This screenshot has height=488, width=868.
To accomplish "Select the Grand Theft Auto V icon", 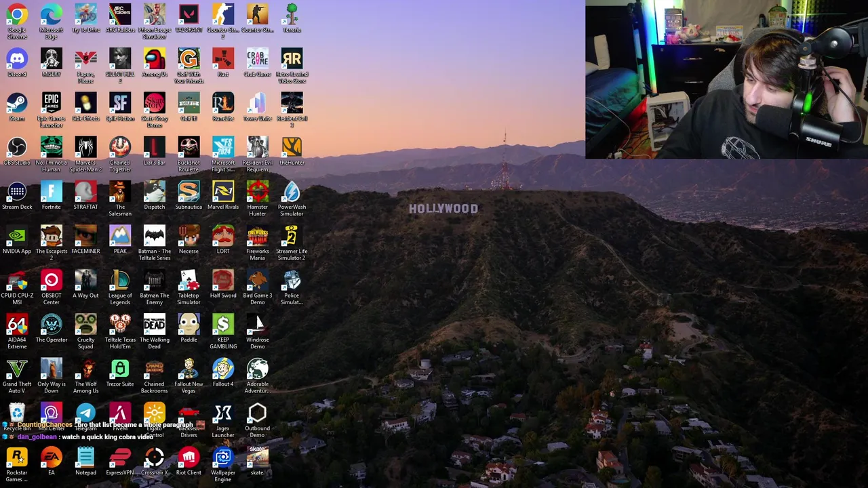I will click(x=17, y=369).
